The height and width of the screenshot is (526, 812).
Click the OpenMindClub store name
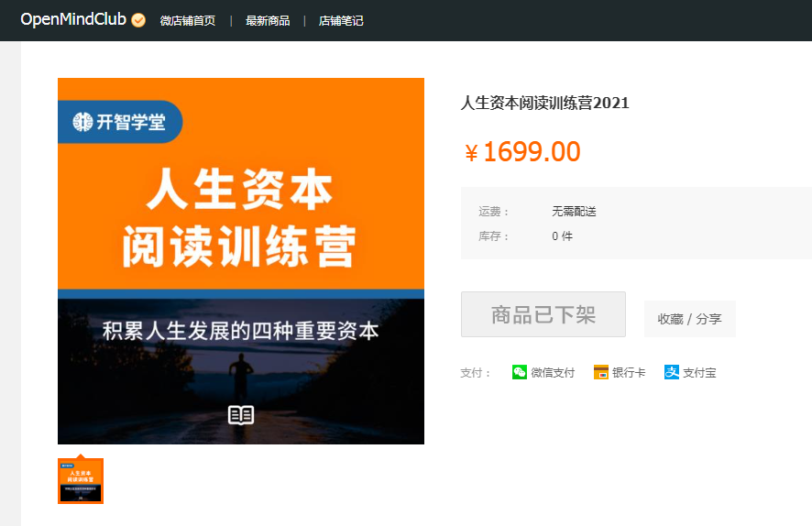73,20
